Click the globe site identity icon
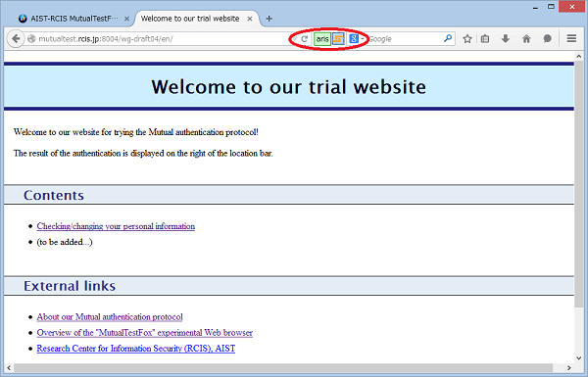 click(32, 38)
